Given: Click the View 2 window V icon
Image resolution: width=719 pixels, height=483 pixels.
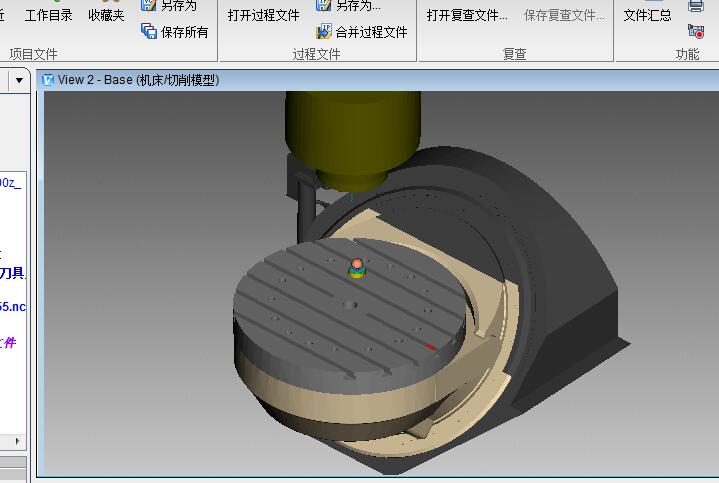Looking at the screenshot, I should pos(48,80).
